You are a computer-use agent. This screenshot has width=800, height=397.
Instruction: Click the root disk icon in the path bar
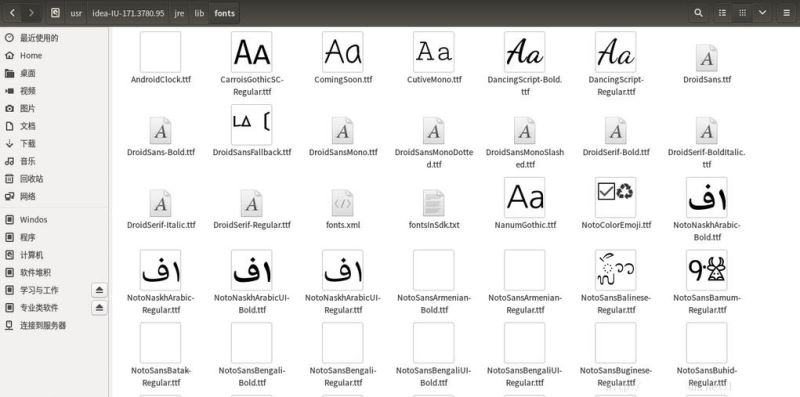point(56,13)
